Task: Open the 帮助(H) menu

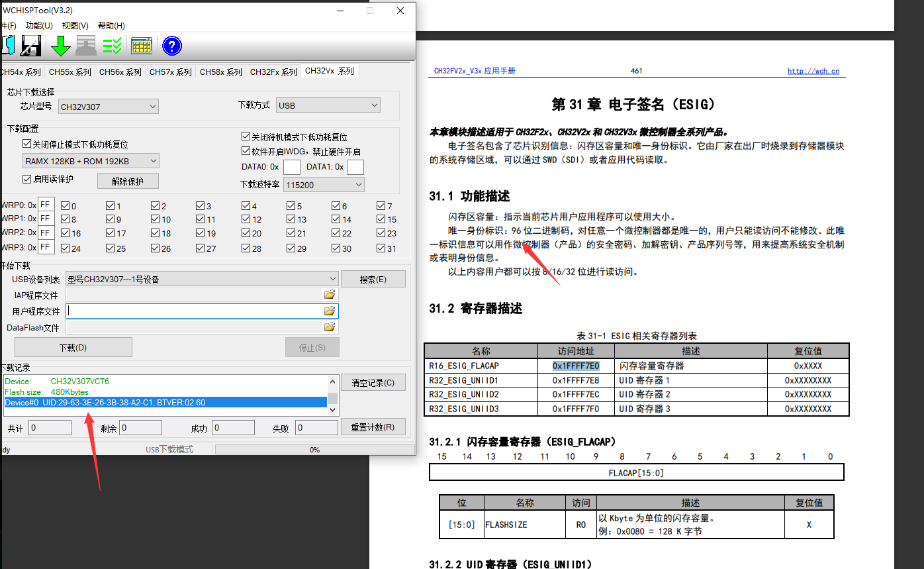Action: pyautogui.click(x=111, y=26)
